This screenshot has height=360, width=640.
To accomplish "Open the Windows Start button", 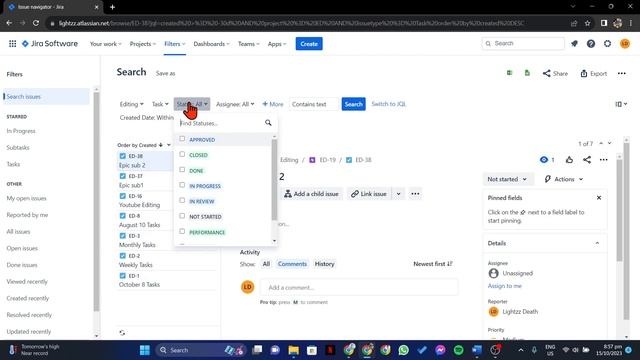I will click(144, 350).
